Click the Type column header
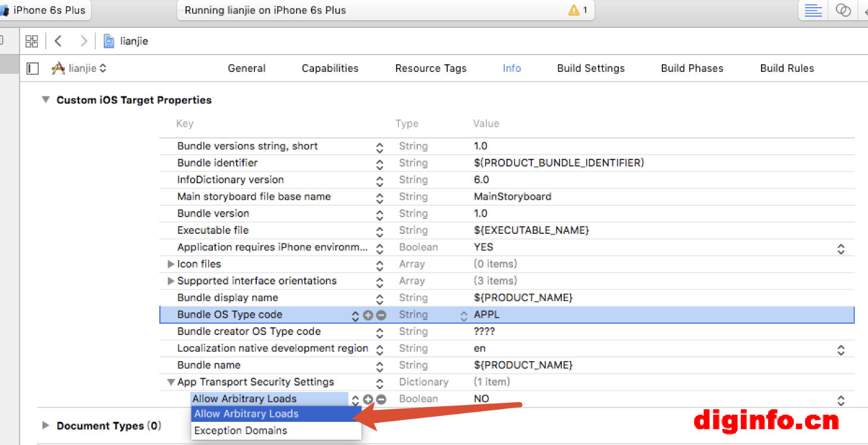The height and width of the screenshot is (445, 868). coord(407,124)
